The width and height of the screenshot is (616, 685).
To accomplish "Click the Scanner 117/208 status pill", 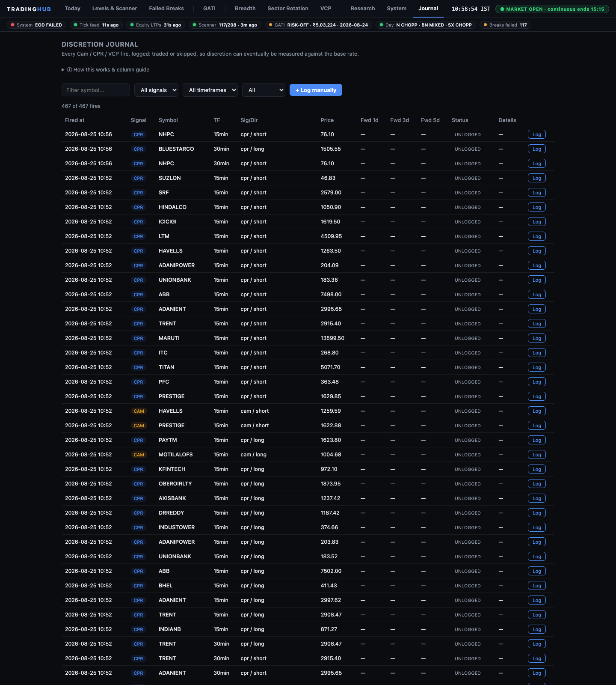I will [225, 25].
